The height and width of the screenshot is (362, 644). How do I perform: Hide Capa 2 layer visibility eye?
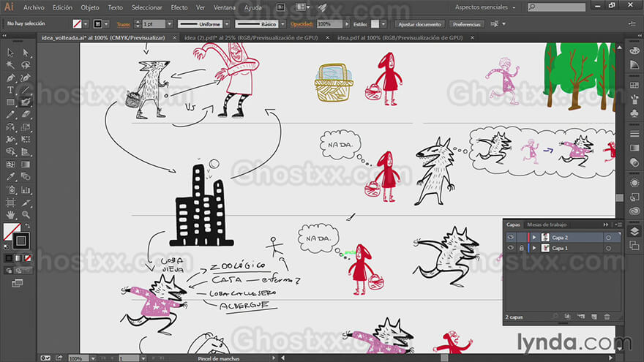511,237
